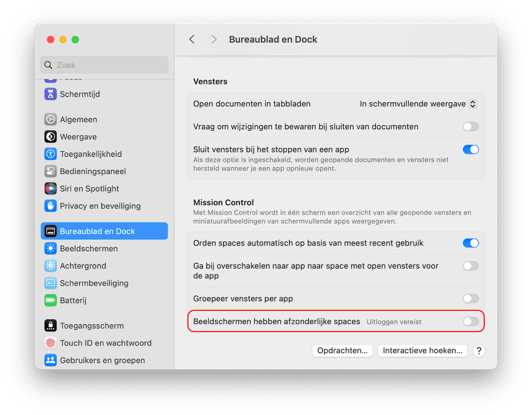This screenshot has width=532, height=415.
Task: Select the Beeldschermen sun icon
Action: click(51, 249)
